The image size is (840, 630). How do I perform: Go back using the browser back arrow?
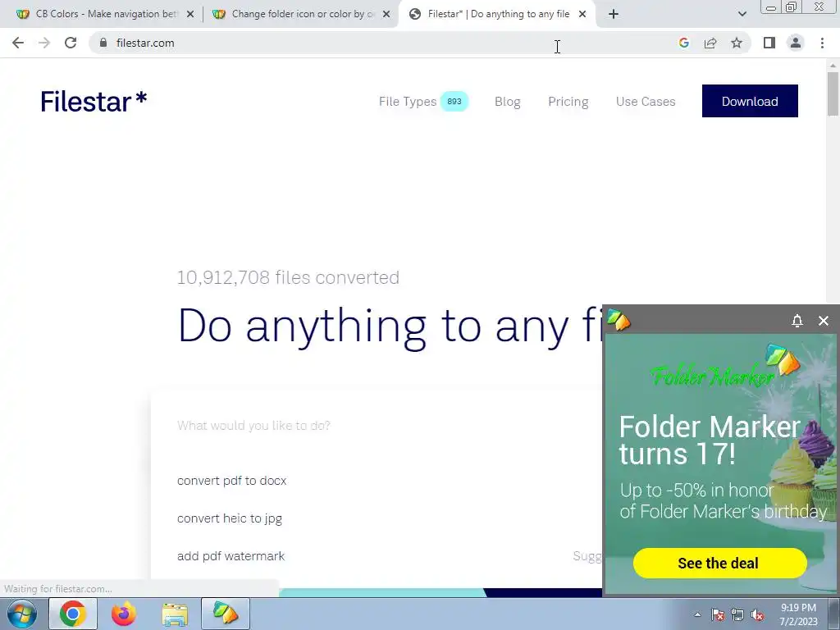coord(18,43)
